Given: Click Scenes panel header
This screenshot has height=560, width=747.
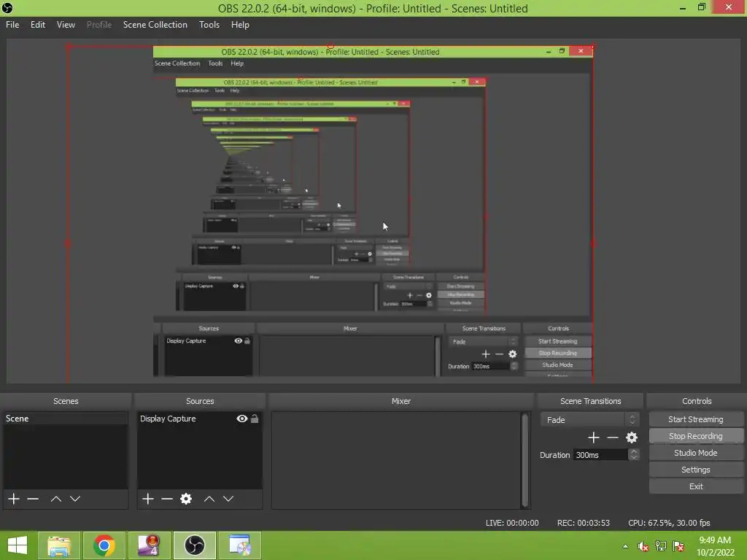Looking at the screenshot, I should click(x=66, y=401).
